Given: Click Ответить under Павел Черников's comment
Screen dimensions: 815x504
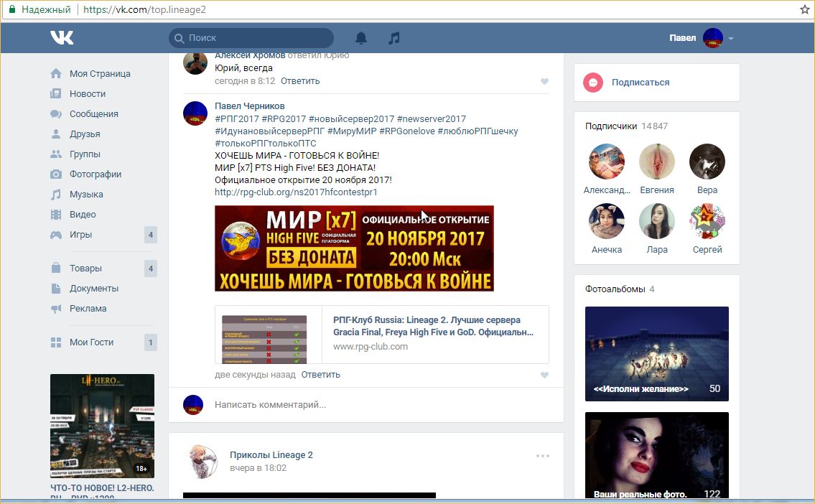Looking at the screenshot, I should tap(321, 375).
